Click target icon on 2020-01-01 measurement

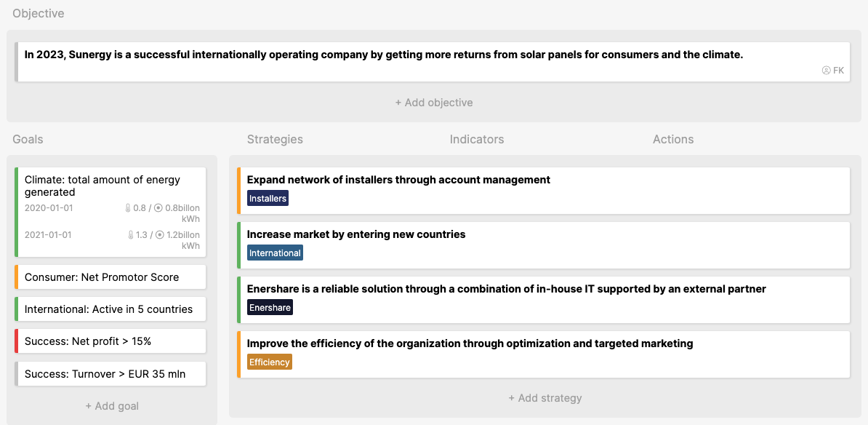pos(158,208)
